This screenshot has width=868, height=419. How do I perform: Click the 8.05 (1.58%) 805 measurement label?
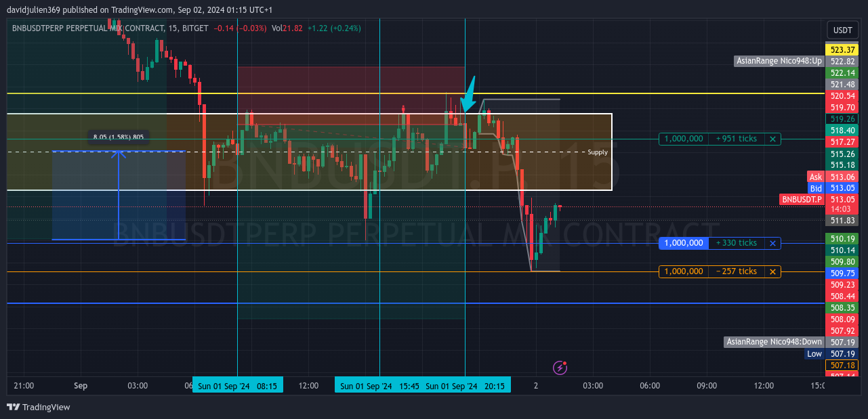tap(119, 137)
